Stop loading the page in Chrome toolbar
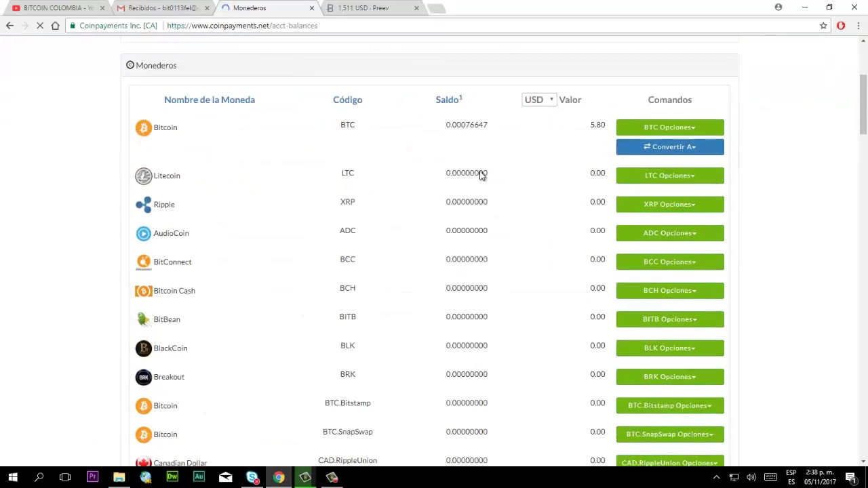868x488 pixels. pyautogui.click(x=39, y=26)
